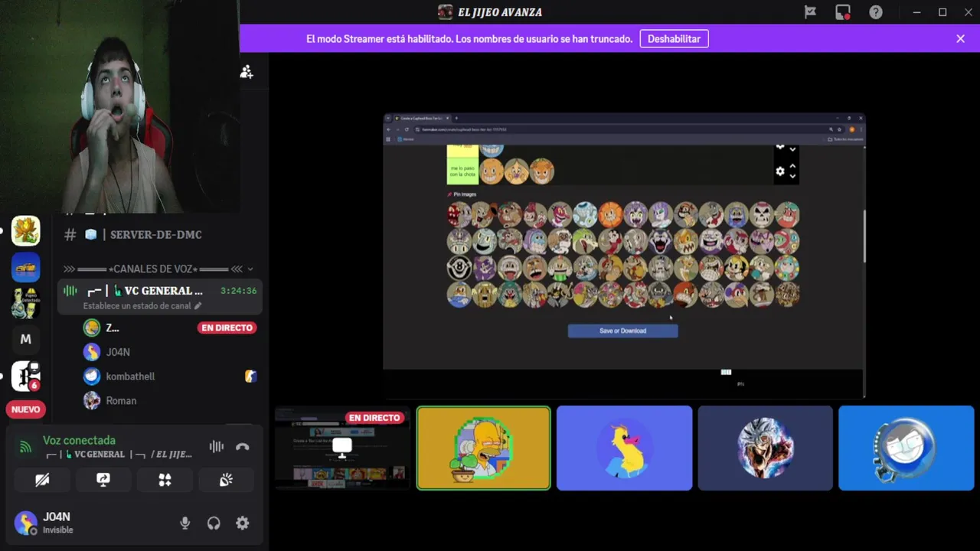Click the add-person invite icon

[x=247, y=72]
